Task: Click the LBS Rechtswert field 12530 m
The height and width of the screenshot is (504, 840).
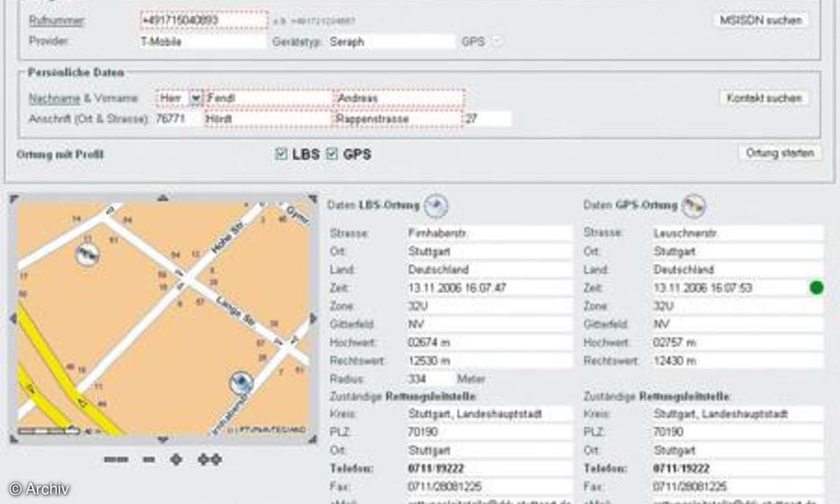Action: pyautogui.click(x=489, y=360)
